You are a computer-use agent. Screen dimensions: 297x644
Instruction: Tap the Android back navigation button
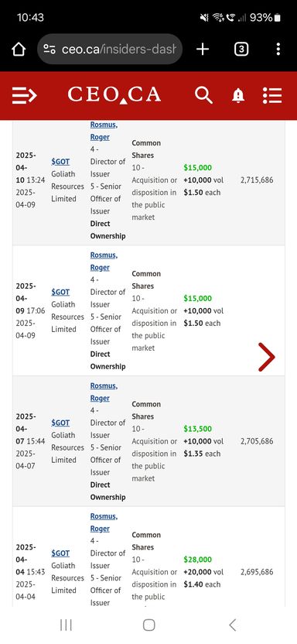click(x=232, y=625)
